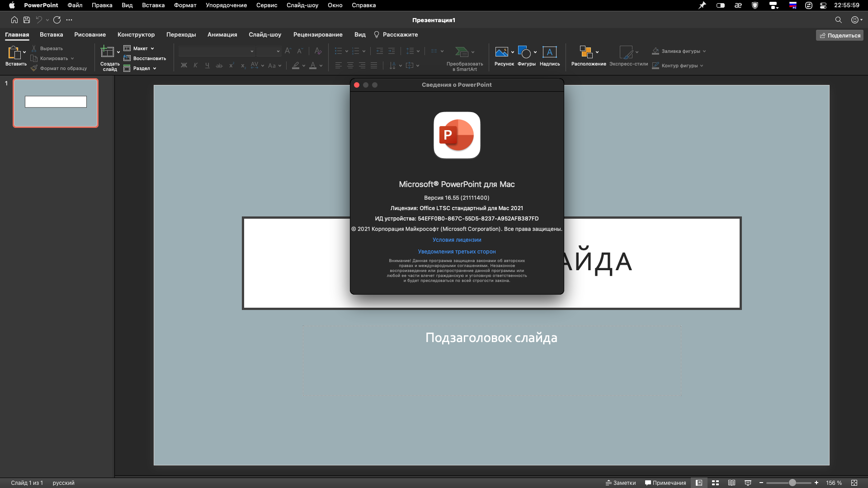
Task: Click Создать слайд new slide icon
Action: click(107, 52)
